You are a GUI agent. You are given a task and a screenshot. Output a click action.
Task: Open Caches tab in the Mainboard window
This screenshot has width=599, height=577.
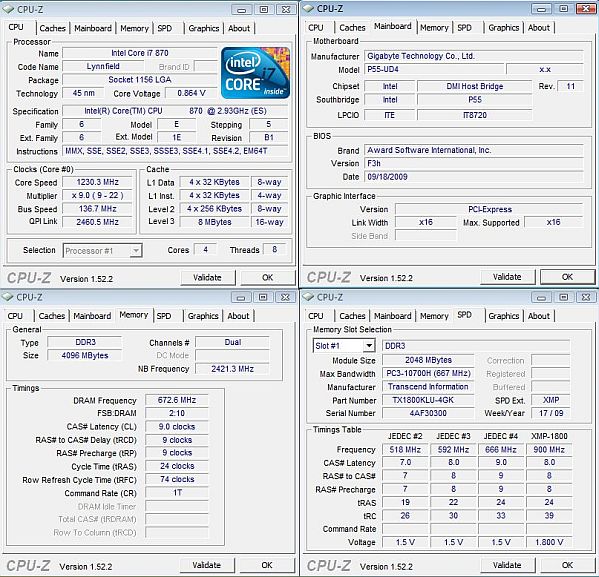352,28
